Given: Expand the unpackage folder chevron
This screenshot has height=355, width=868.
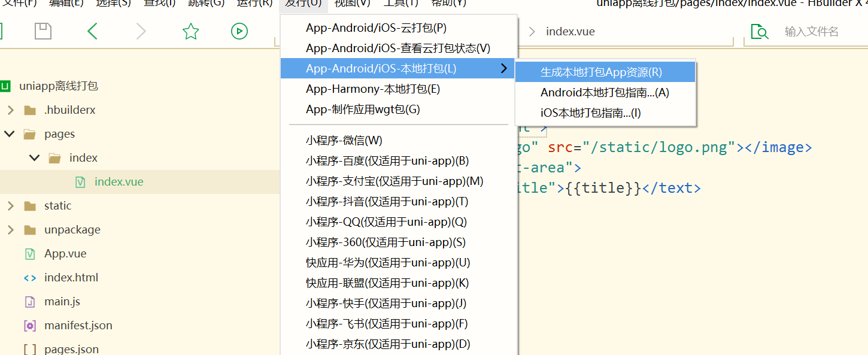Looking at the screenshot, I should 10,230.
